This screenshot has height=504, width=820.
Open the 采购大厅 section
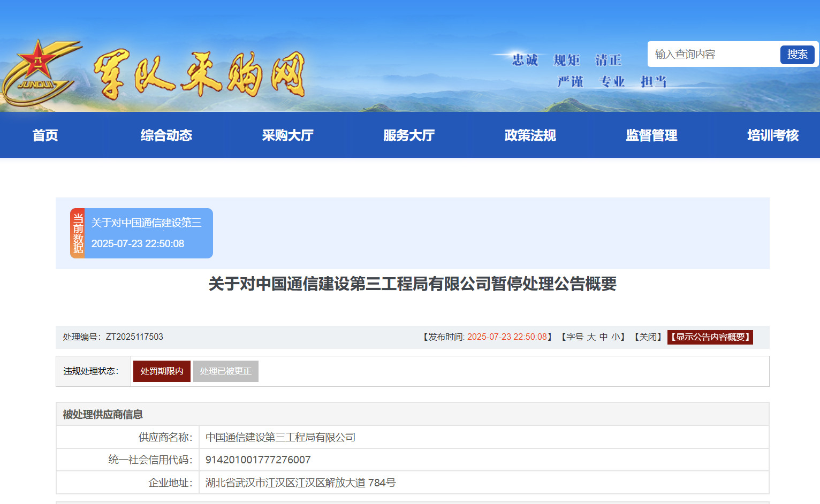(x=288, y=135)
